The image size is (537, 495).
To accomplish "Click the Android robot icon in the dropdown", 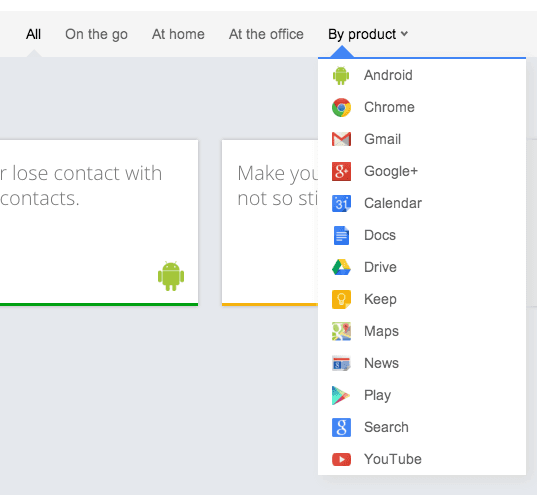I will 341,75.
